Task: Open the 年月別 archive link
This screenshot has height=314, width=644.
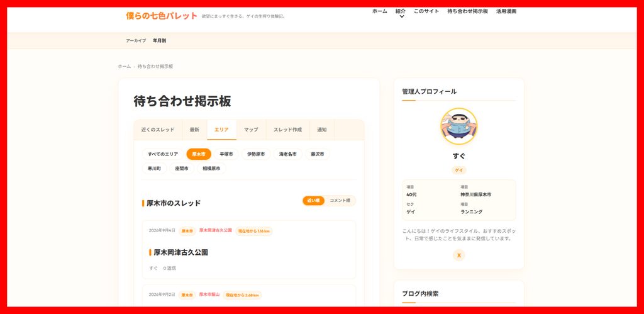Action: coord(159,41)
